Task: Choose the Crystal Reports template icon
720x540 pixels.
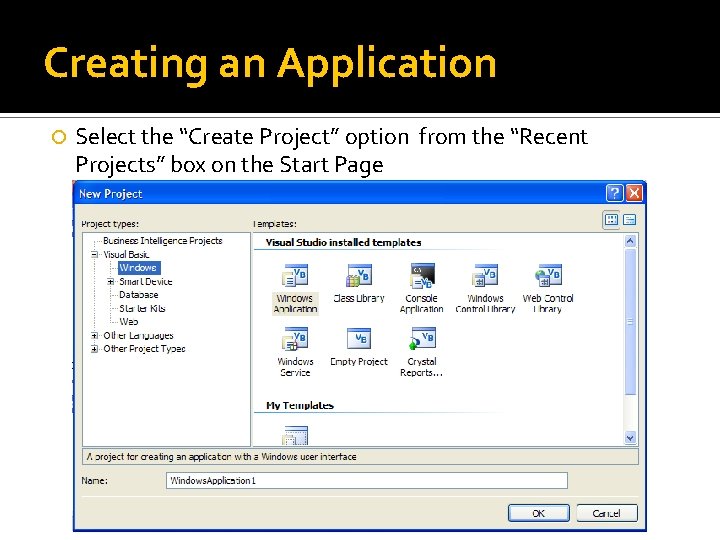Action: 422,339
